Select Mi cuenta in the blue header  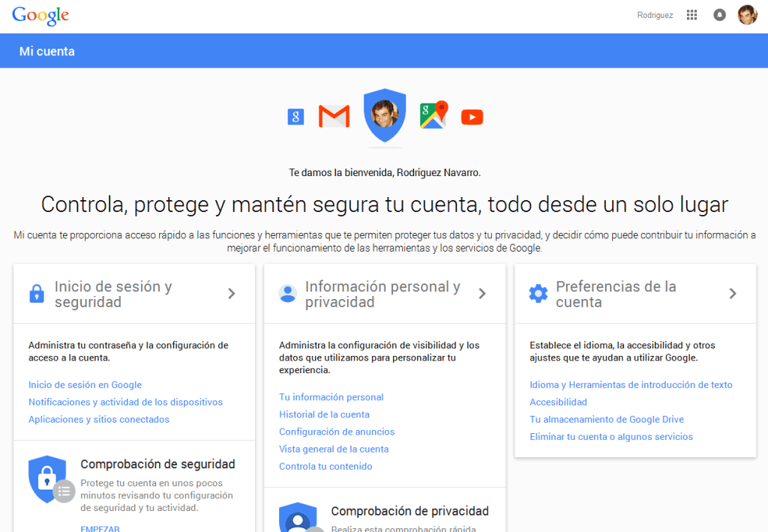tap(46, 51)
